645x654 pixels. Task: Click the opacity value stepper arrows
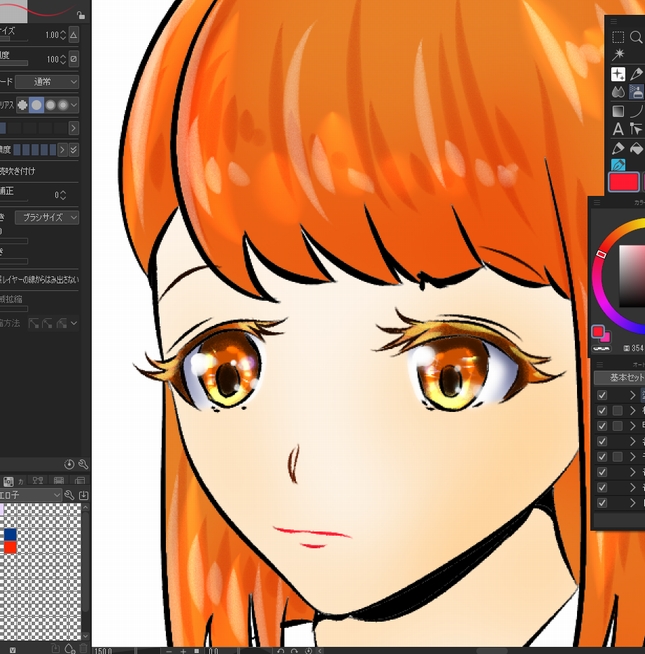[x=63, y=59]
